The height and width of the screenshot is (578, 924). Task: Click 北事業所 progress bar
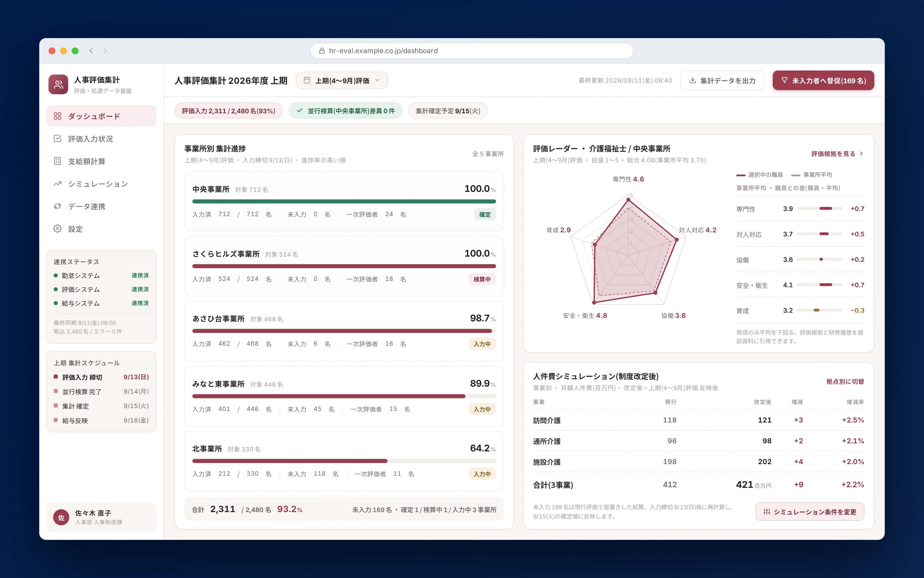344,461
